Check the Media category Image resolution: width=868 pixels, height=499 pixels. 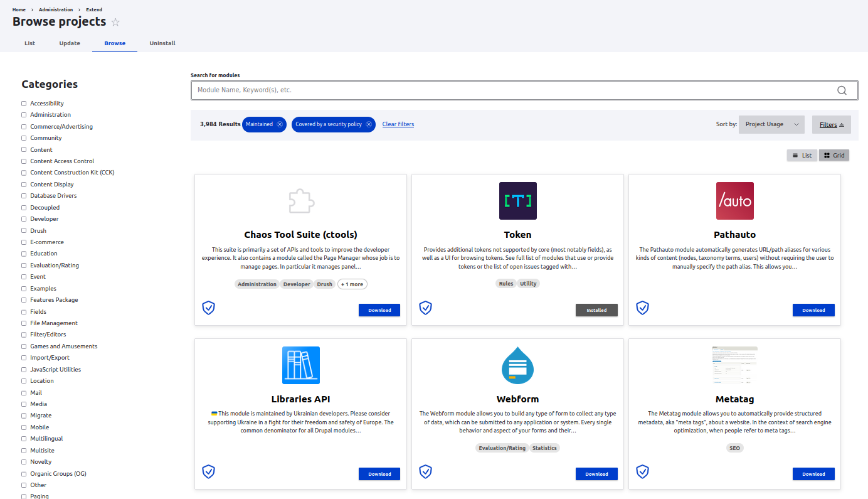tap(24, 404)
